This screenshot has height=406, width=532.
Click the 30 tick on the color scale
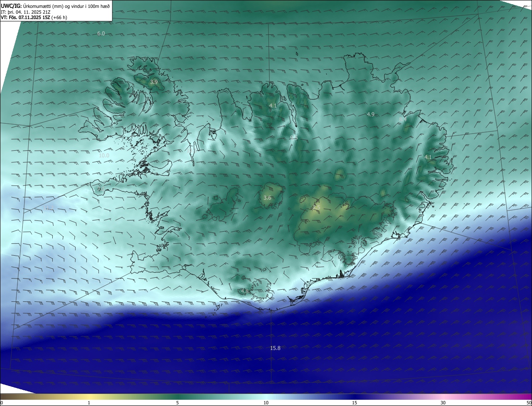click(443, 403)
